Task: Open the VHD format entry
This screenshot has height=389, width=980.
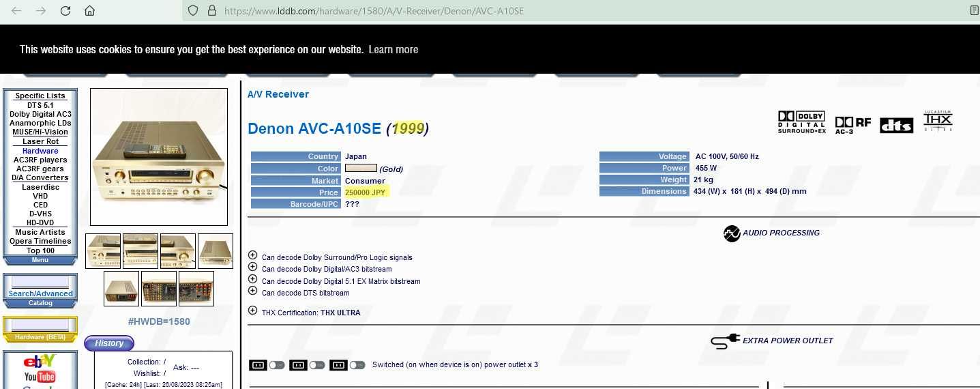Action: coord(40,196)
